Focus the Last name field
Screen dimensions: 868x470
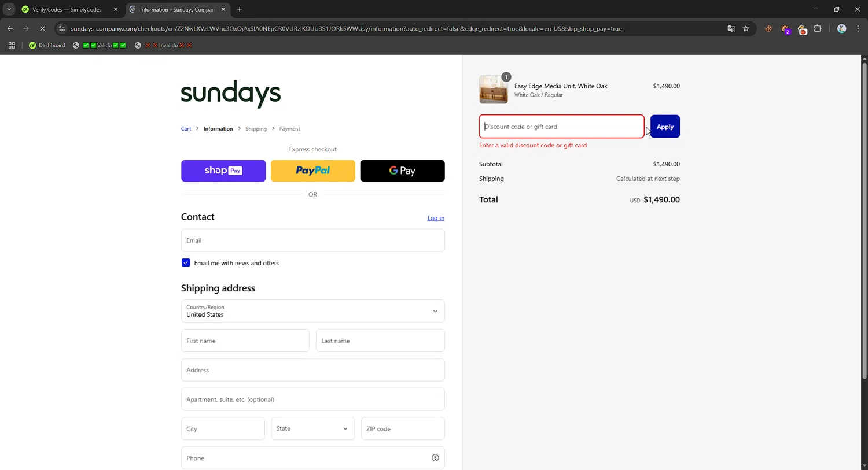380,341
